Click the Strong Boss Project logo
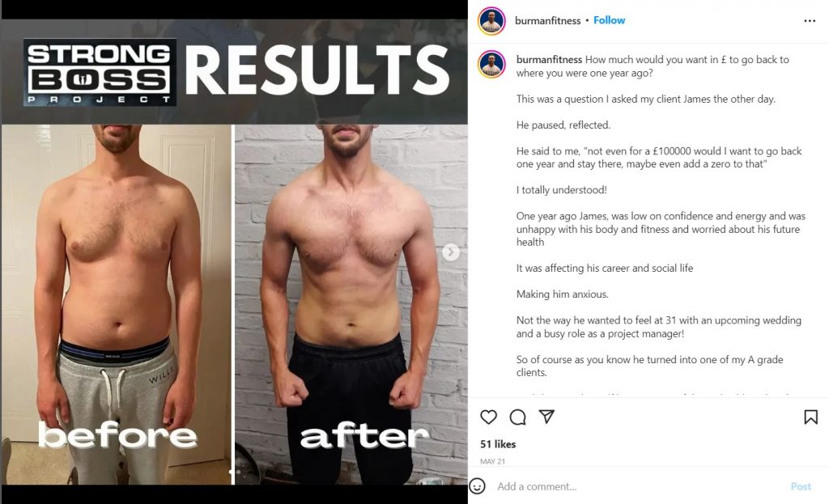Screen dimensions: 829x504 pyautogui.click(x=100, y=72)
